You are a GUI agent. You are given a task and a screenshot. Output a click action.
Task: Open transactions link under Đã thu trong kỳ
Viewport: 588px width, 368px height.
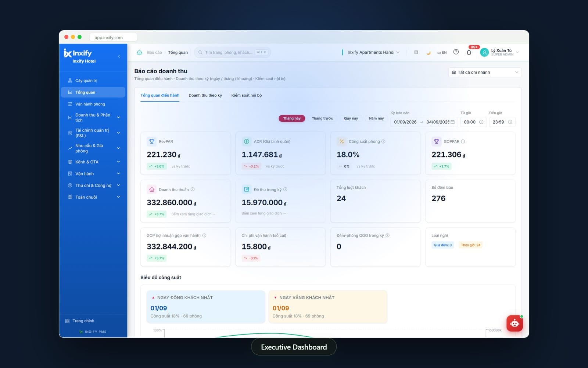pos(263,213)
